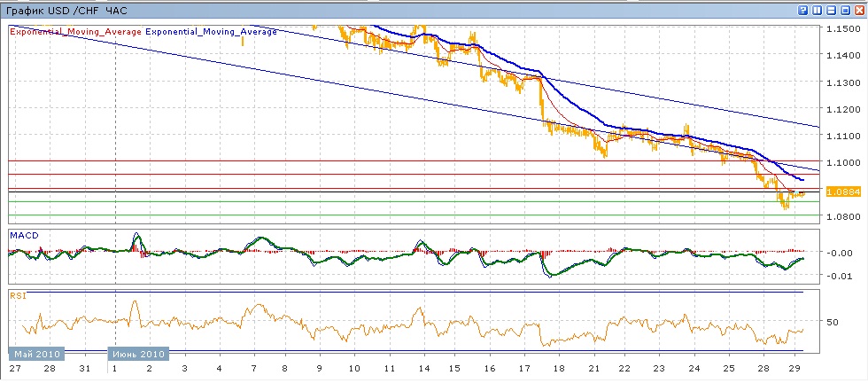868x383 pixels.
Task: Select the 'Июнь 2010' month marker
Action: point(138,354)
